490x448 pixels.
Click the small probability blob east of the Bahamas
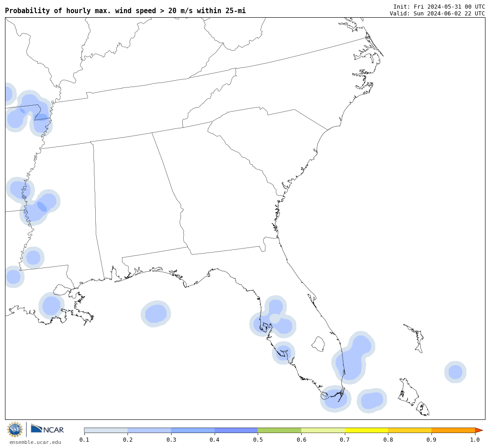[x=456, y=372]
